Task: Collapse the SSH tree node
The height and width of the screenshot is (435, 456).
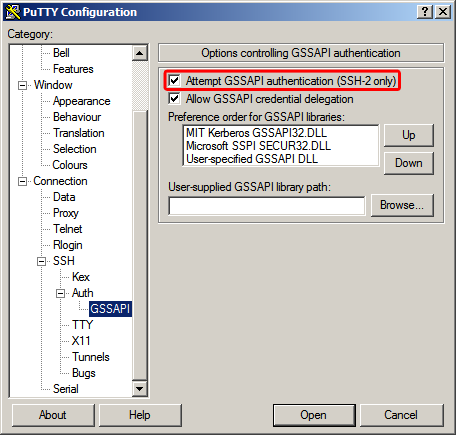Action: pos(41,261)
